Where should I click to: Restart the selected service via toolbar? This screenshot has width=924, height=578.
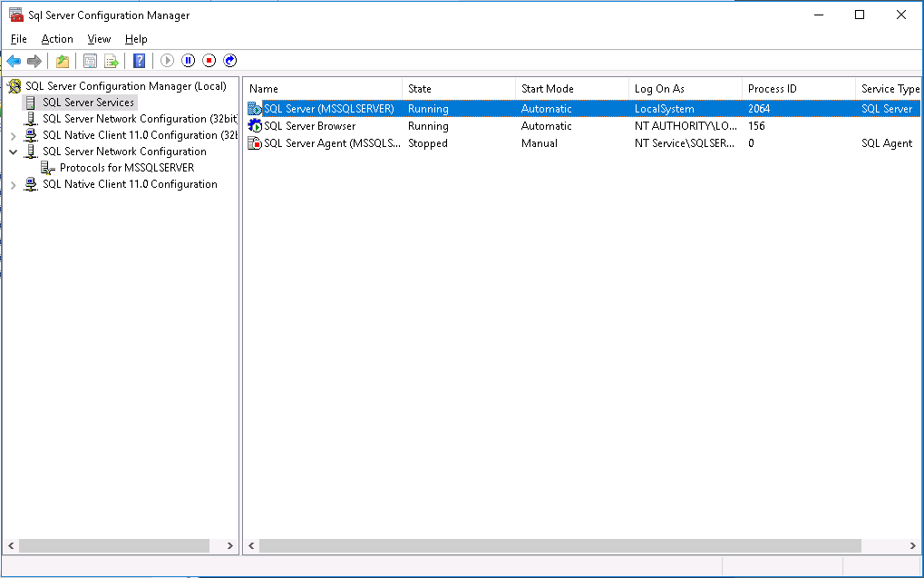pyautogui.click(x=230, y=61)
